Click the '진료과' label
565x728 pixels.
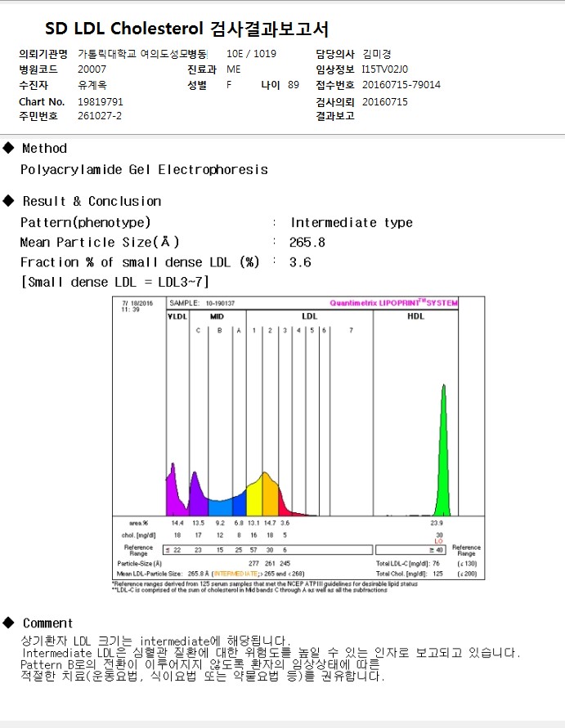pos(202,69)
